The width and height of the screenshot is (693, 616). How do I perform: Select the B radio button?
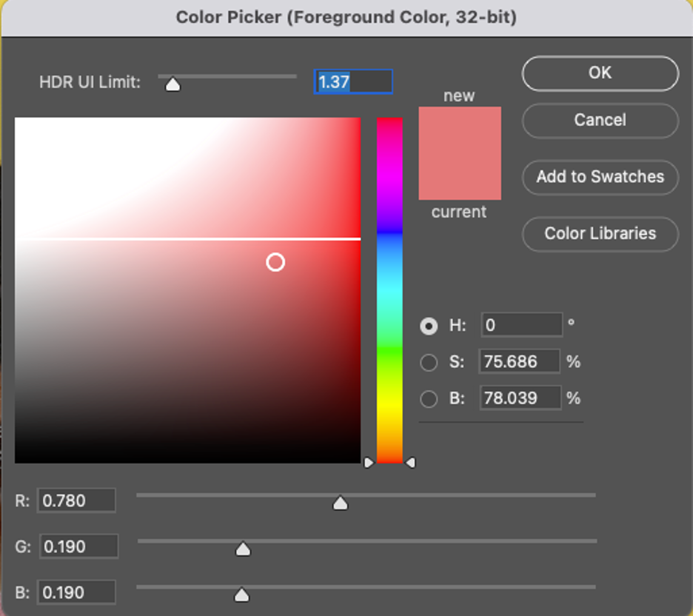point(428,398)
